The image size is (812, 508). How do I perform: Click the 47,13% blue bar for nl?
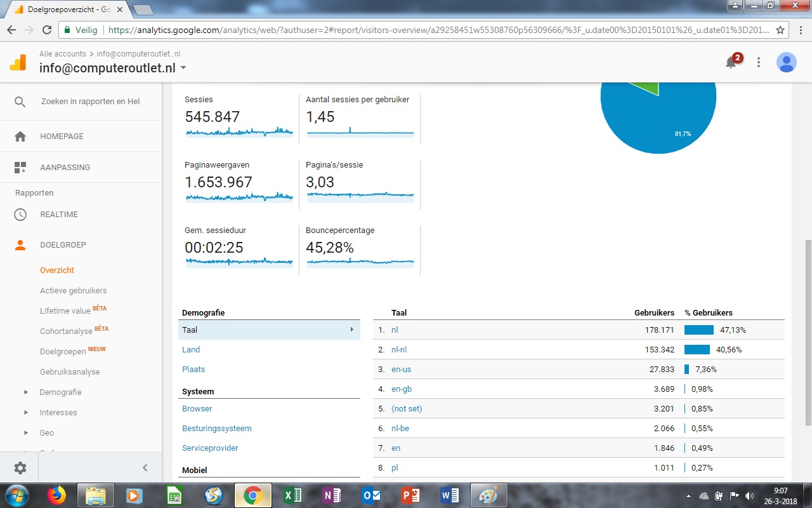(x=699, y=330)
